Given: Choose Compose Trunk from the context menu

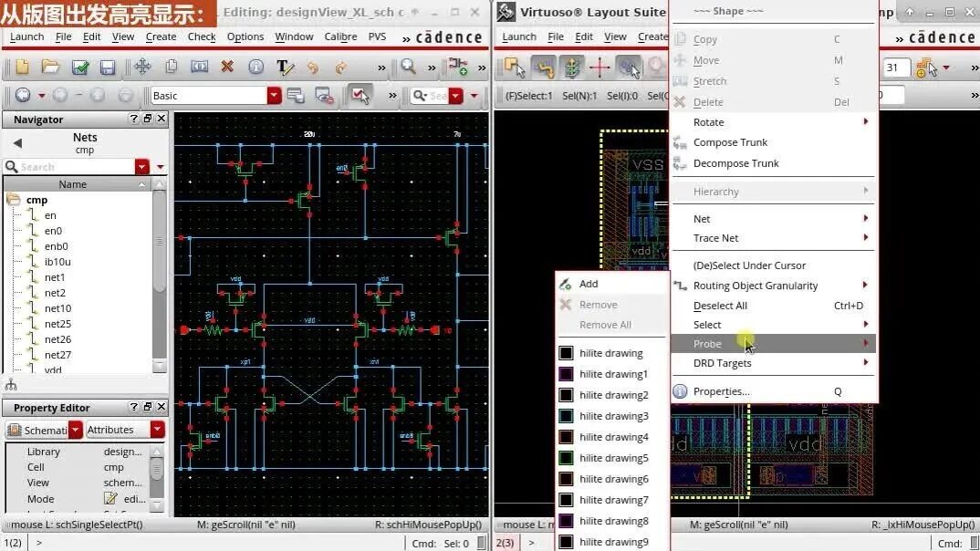Looking at the screenshot, I should (774, 142).
